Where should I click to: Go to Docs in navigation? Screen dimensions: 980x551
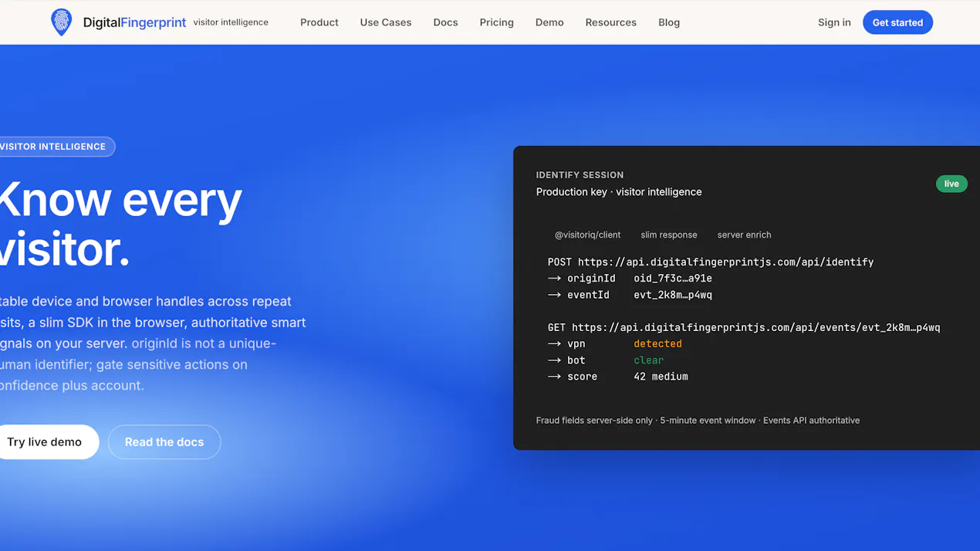click(x=445, y=22)
